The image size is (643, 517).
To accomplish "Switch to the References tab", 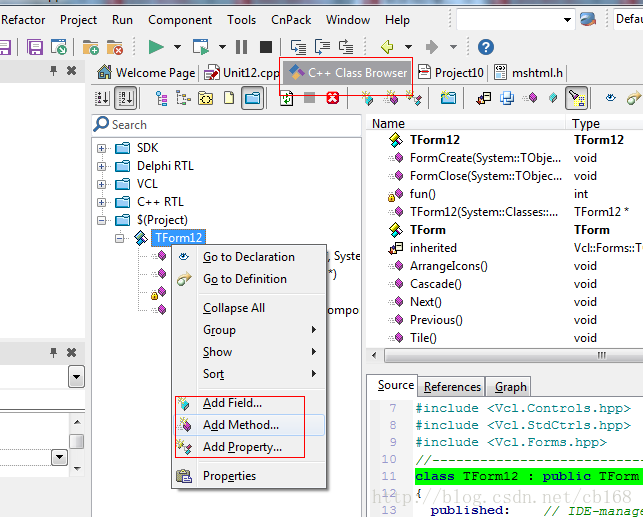I will click(452, 387).
